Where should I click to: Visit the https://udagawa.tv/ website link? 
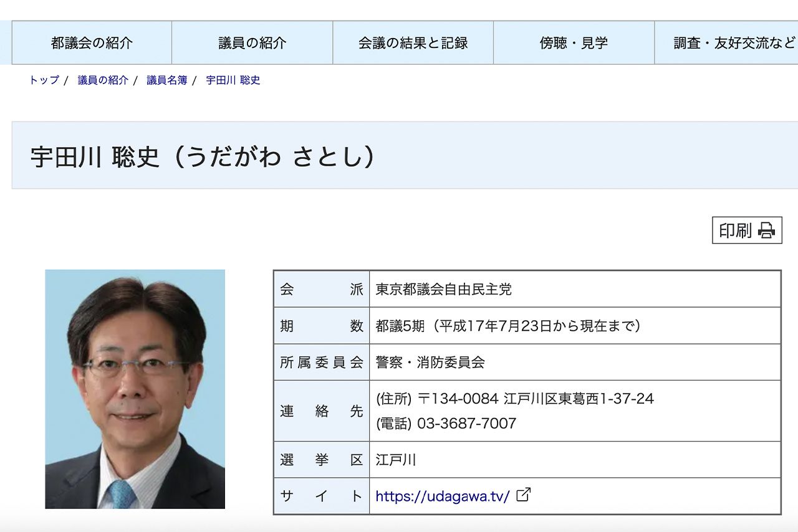pyautogui.click(x=444, y=495)
